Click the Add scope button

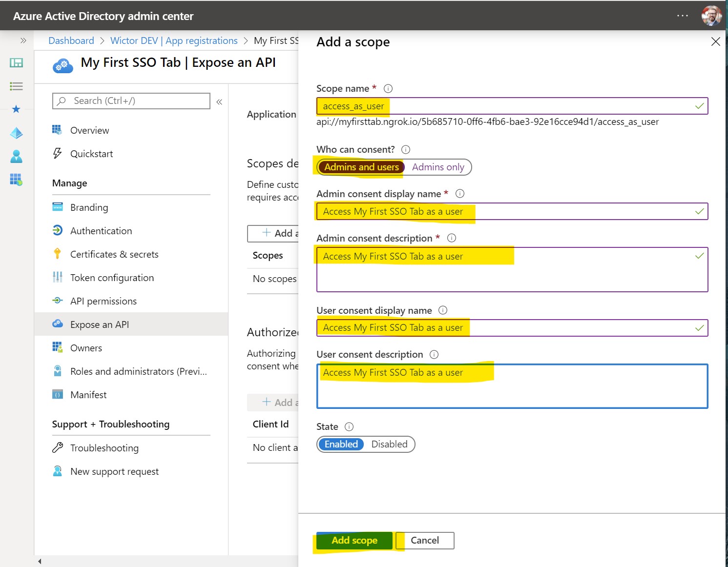[354, 540]
